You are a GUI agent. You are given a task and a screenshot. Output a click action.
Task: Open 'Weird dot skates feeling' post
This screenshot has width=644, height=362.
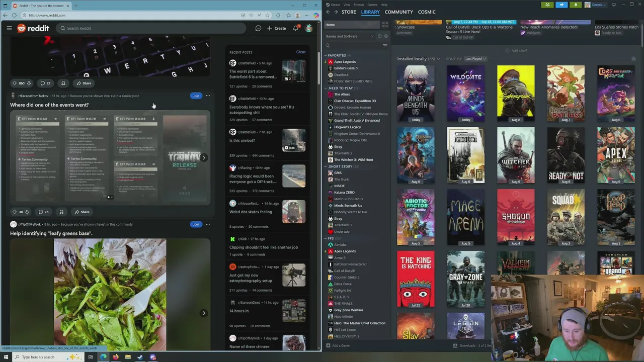point(251,212)
